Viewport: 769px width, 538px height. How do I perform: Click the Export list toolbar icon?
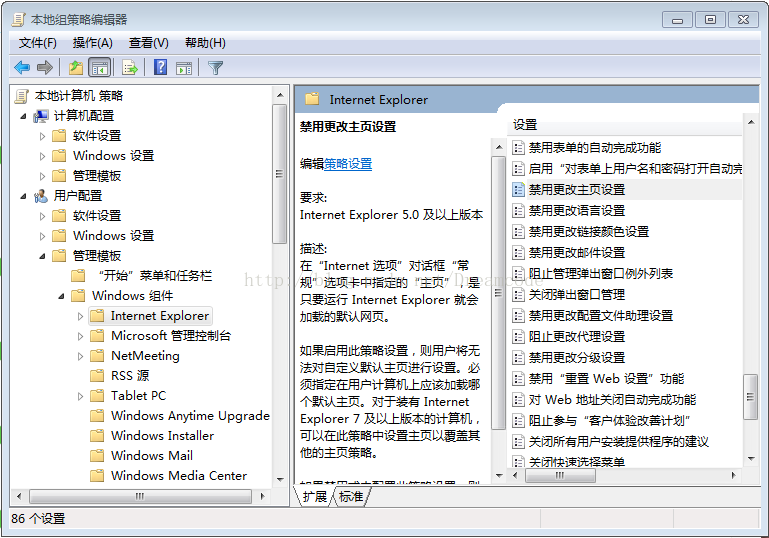point(130,67)
